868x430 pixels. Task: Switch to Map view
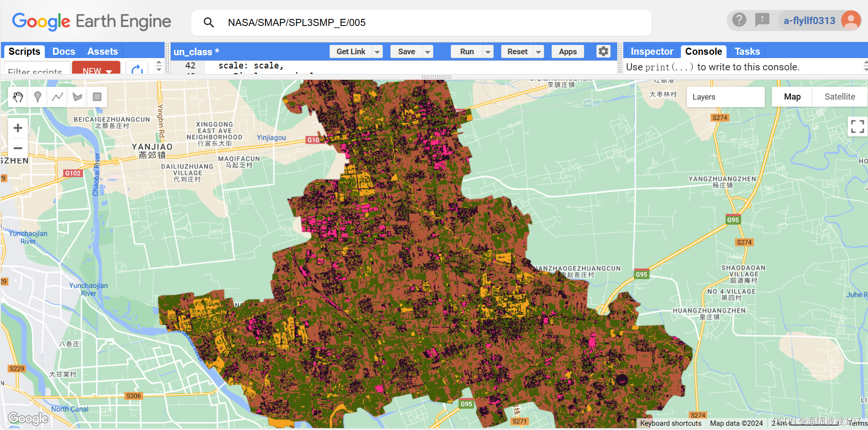coord(792,97)
